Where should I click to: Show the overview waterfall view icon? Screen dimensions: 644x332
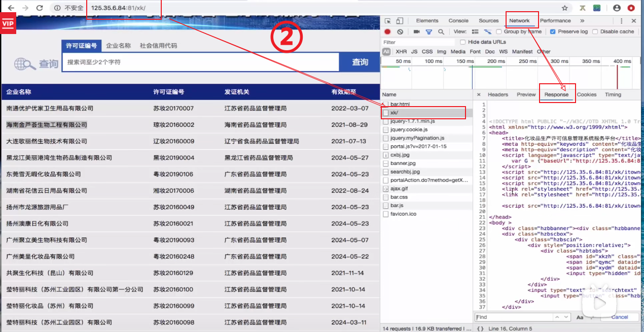click(x=488, y=31)
